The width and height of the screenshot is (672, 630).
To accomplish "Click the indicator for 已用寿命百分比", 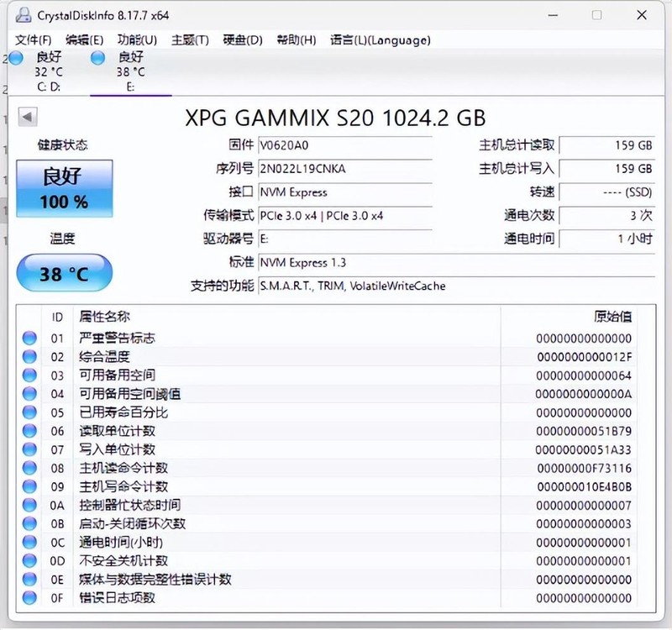I will pyautogui.click(x=29, y=412).
